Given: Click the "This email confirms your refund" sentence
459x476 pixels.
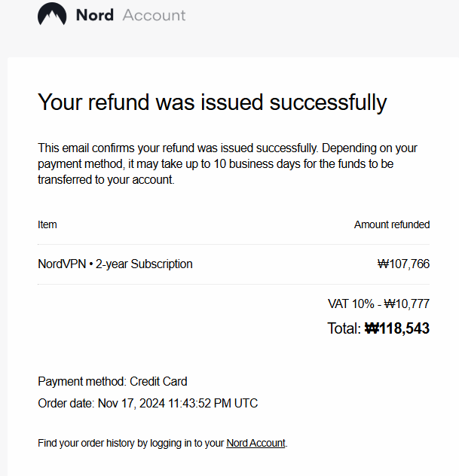Looking at the screenshot, I should point(121,148).
